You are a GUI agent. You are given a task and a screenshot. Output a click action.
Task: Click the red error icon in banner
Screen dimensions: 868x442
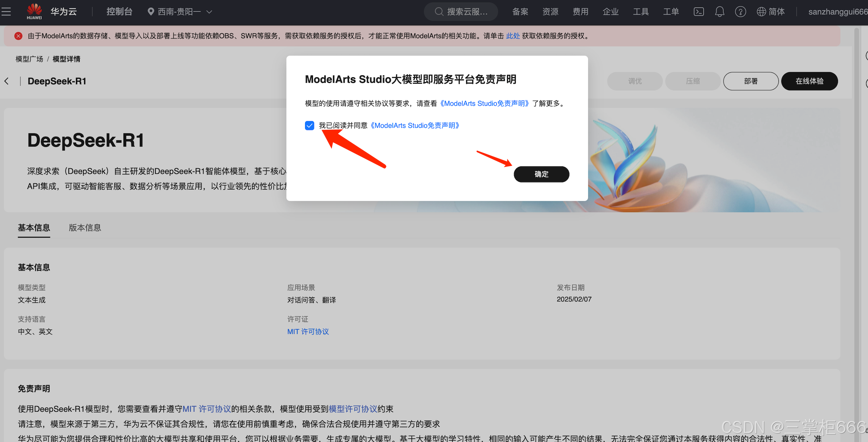(x=18, y=36)
